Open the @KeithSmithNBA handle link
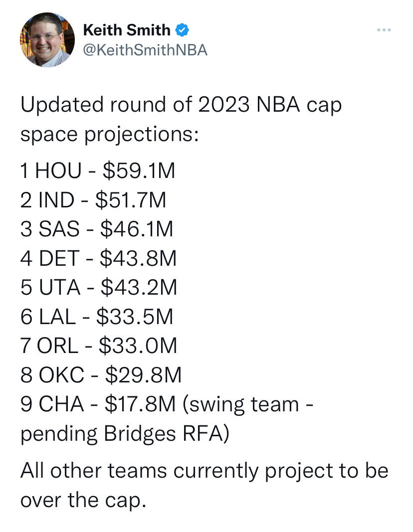413x532 pixels. click(x=145, y=50)
